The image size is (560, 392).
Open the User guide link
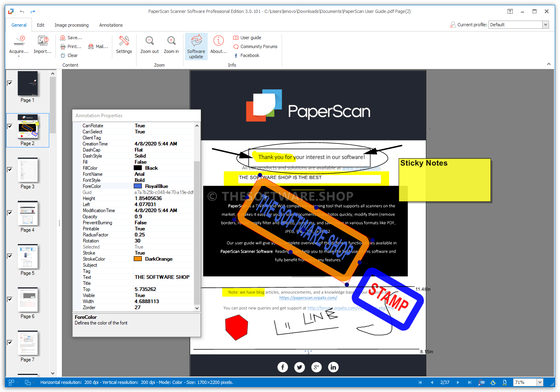tap(251, 38)
